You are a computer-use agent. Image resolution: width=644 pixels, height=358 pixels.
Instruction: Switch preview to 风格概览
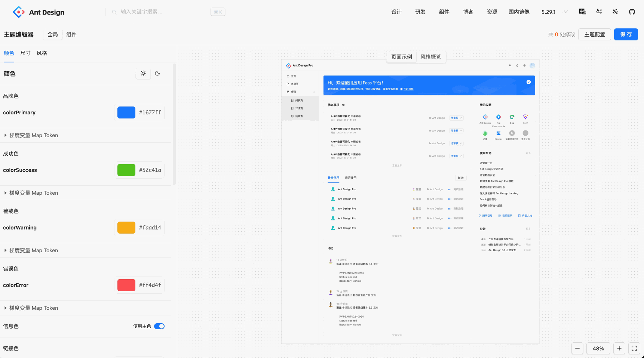tap(431, 57)
